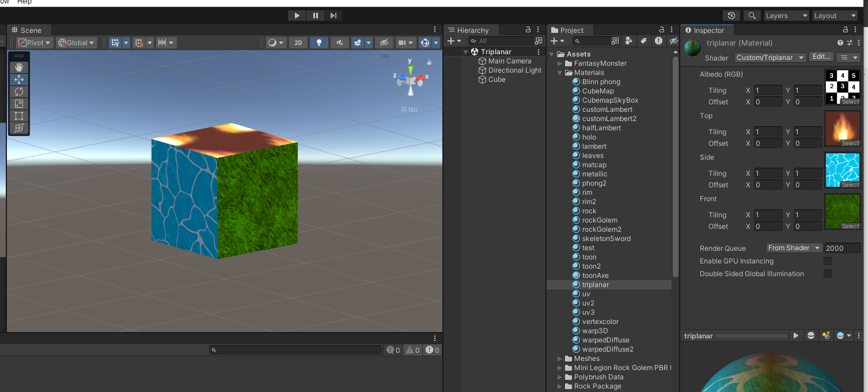Open the Undo History icon

[731, 16]
